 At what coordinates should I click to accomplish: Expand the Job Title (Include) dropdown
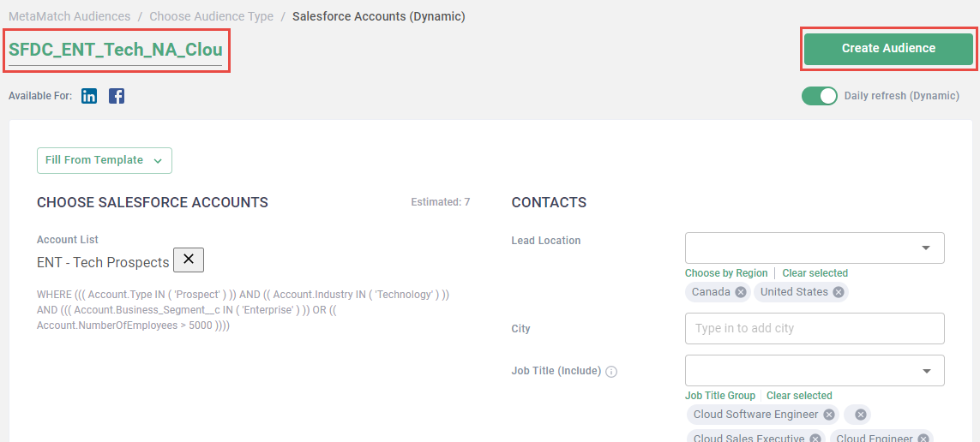[x=926, y=371]
